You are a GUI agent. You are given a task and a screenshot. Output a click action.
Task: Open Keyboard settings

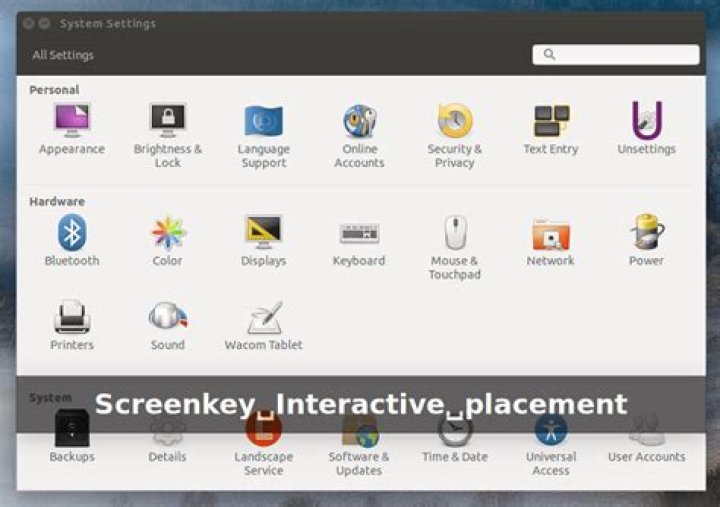coord(359,243)
